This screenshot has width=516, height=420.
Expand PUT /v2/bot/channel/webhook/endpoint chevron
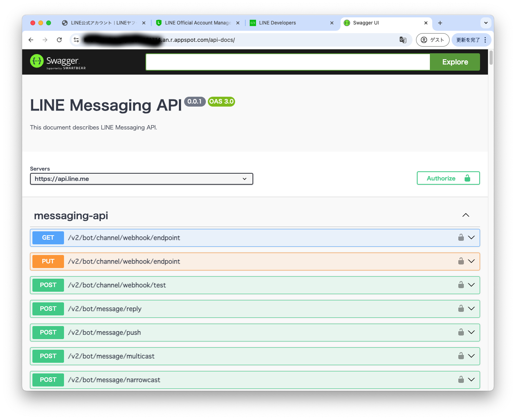point(471,261)
